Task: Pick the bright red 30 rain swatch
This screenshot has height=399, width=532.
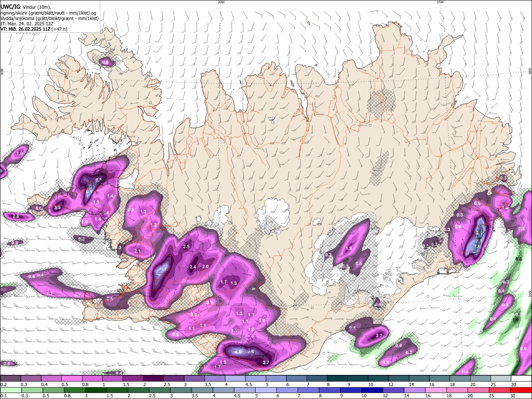Action: click(x=521, y=390)
